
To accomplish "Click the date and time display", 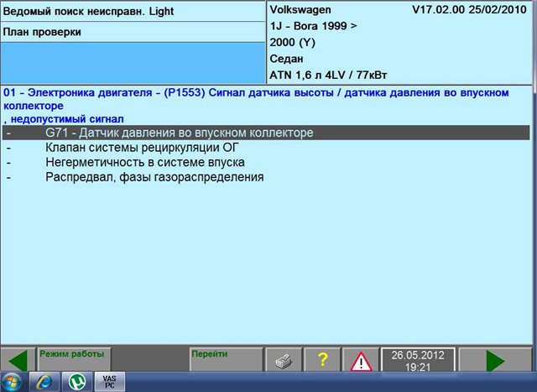I will (417, 360).
